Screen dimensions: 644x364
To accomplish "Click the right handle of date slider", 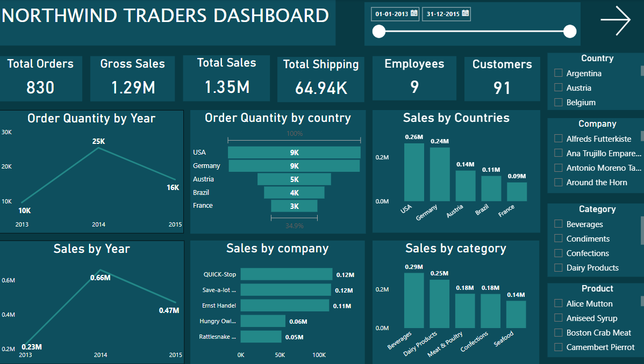I will pyautogui.click(x=570, y=32).
